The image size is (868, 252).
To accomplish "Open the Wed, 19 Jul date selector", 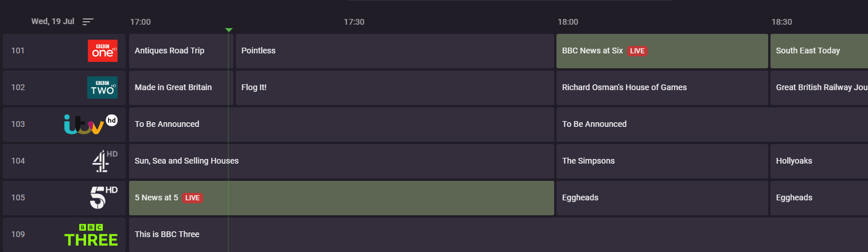I will pyautogui.click(x=53, y=22).
